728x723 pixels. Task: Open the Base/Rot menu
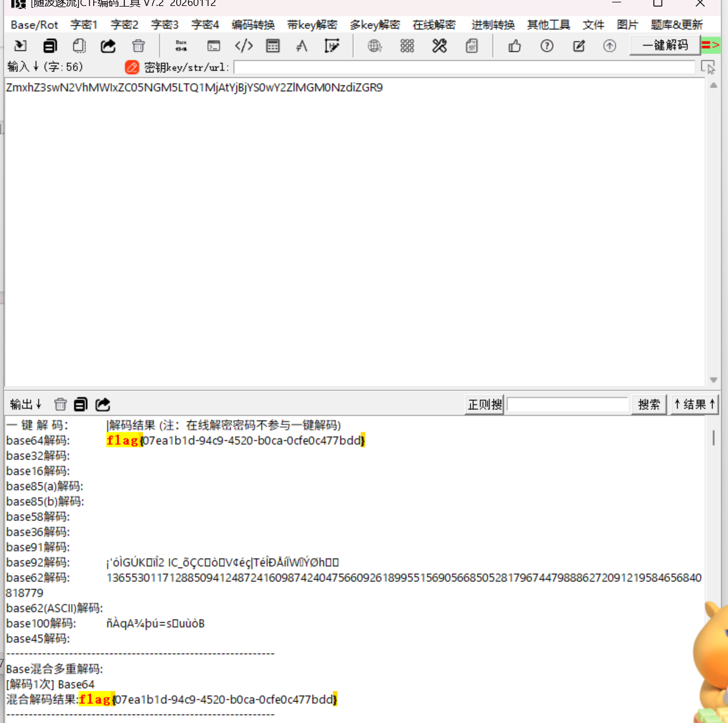[35, 25]
